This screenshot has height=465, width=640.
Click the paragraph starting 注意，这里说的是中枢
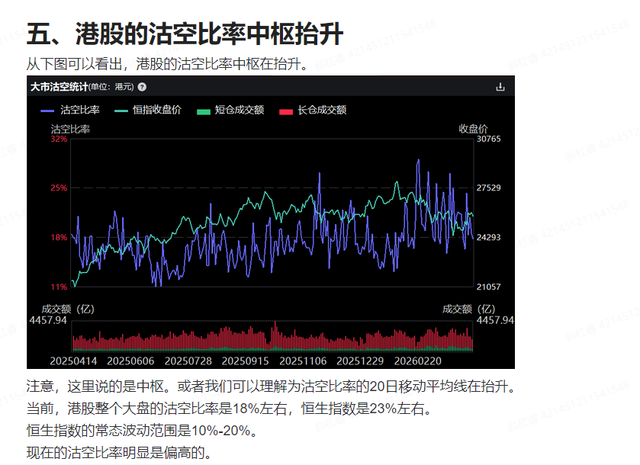coord(271,386)
